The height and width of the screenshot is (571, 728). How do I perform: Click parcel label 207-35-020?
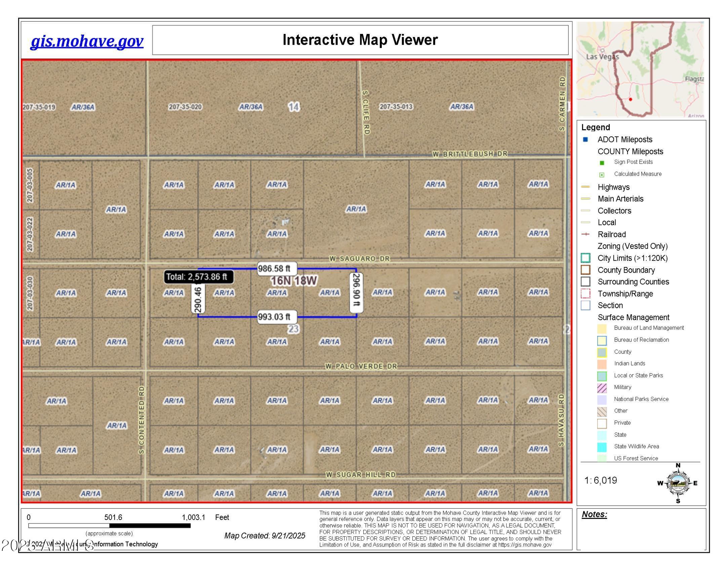[x=185, y=107]
